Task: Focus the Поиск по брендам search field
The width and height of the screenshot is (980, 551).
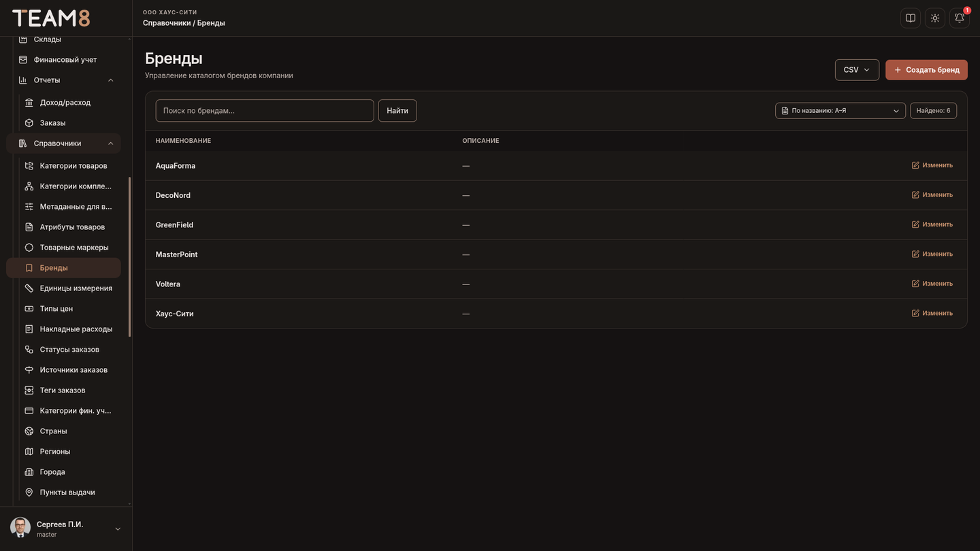Action: 265,111
